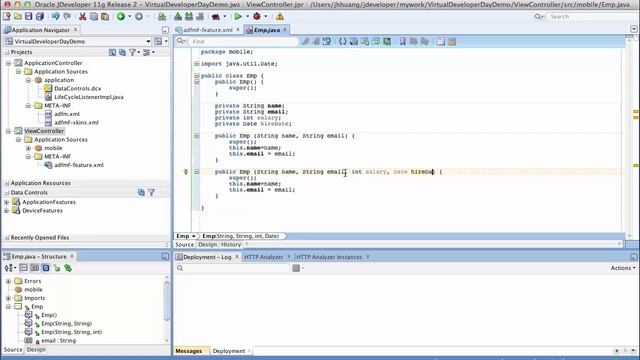640x360 pixels.
Task: Click the code braces editor icon
Action: pos(342,42)
